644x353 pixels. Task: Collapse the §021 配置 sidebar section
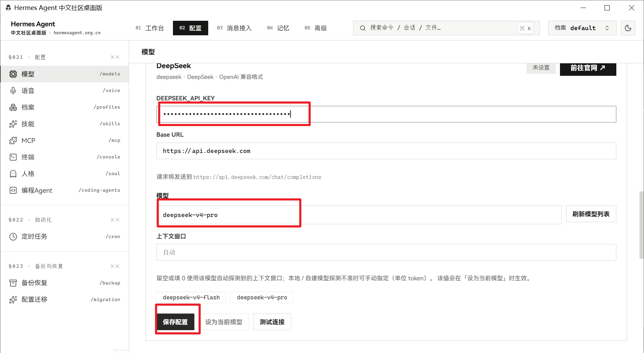(x=115, y=57)
